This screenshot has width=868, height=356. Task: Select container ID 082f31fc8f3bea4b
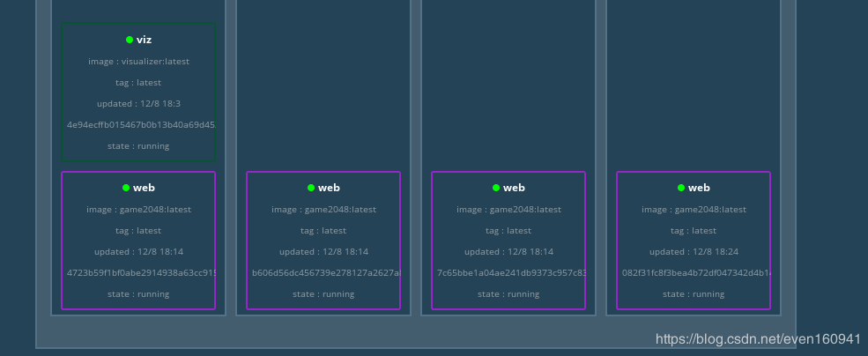(x=696, y=273)
